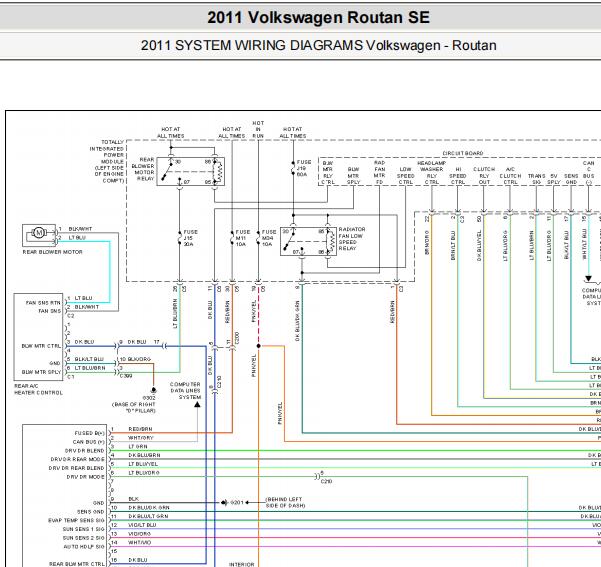The height and width of the screenshot is (567, 601).
Task: Click the 'REAR A/C HEATER CONTROL' caption
Action: (x=38, y=390)
